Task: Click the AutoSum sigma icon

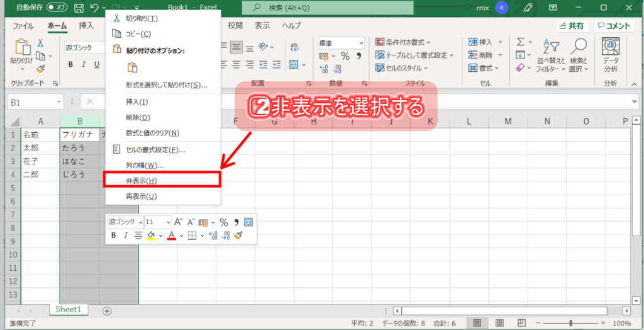Action: (520, 42)
